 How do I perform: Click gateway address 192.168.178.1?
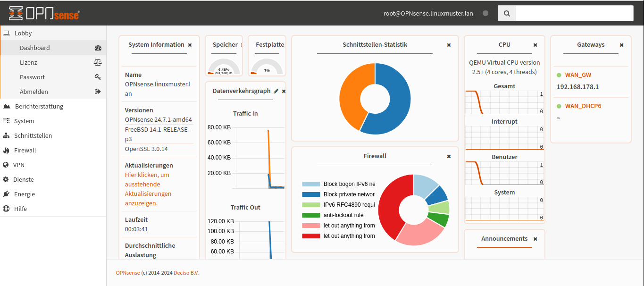pyautogui.click(x=577, y=87)
